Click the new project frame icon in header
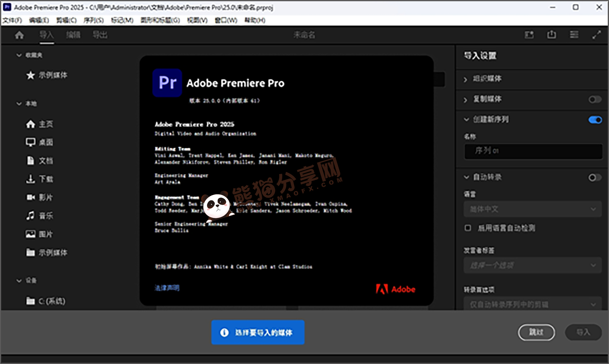 pyautogui.click(x=529, y=35)
